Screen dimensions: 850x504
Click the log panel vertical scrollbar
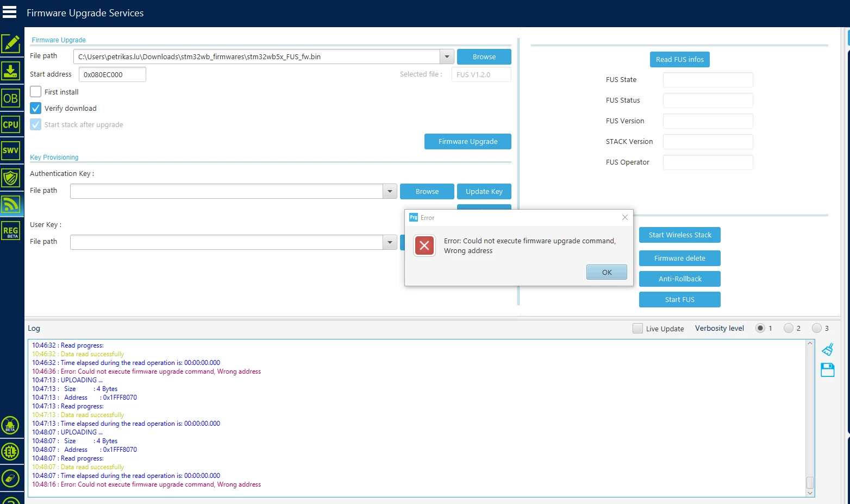coord(810,418)
